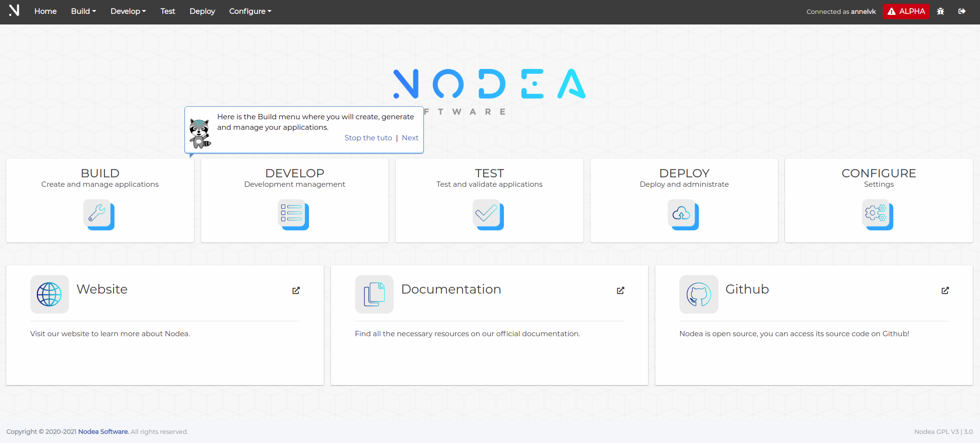Click 'Visit our website to learn more' text
980x443 pixels.
coord(110,334)
